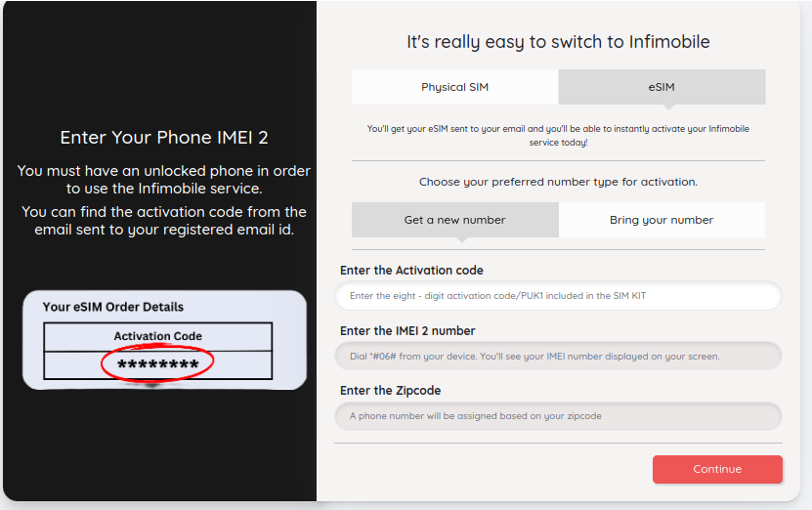Viewport: 812px width, 510px height.
Task: Click the switch to Infimobile page title
Action: (558, 42)
